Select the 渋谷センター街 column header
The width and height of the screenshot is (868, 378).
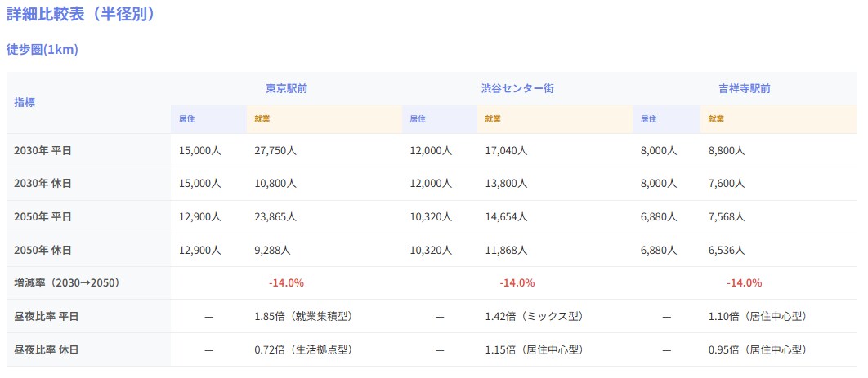click(x=517, y=88)
